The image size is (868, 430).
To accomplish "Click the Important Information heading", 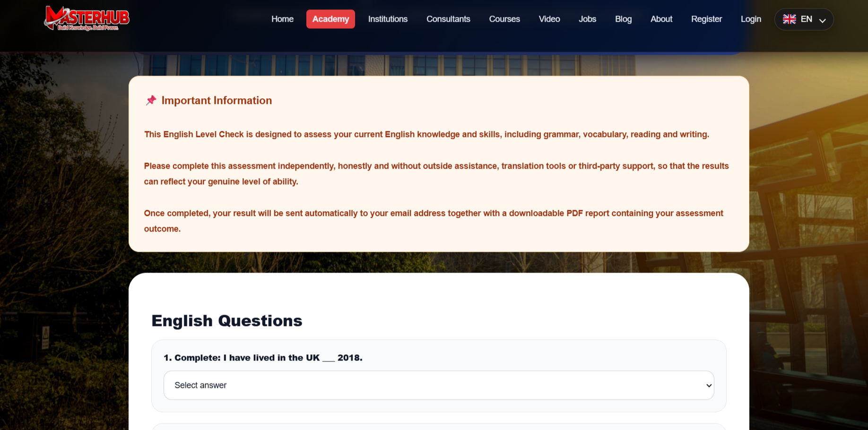I will point(217,100).
